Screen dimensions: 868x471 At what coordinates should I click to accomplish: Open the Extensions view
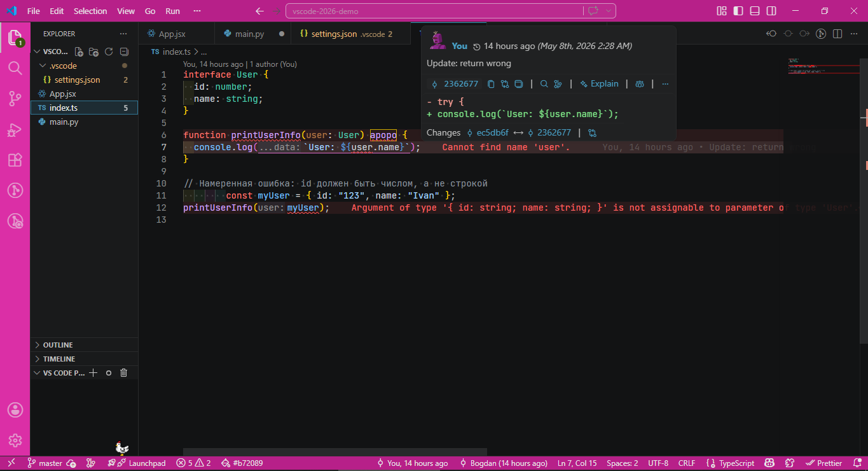click(15, 160)
